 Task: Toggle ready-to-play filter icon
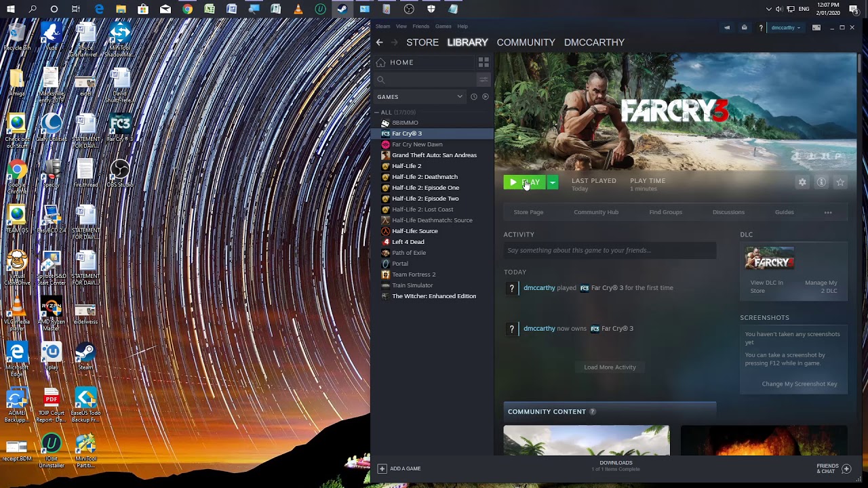485,97
